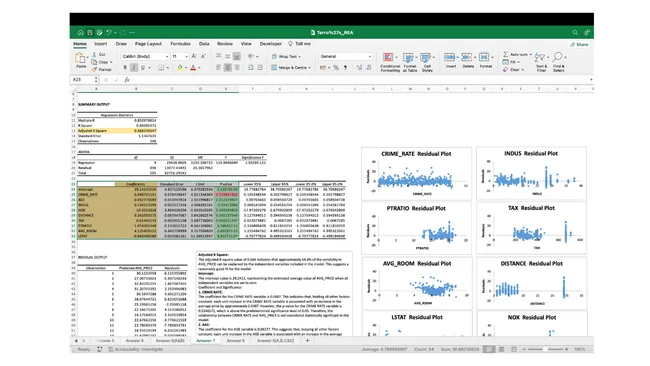Click Decrease Decimal icon
650x366 pixels.
point(369,67)
